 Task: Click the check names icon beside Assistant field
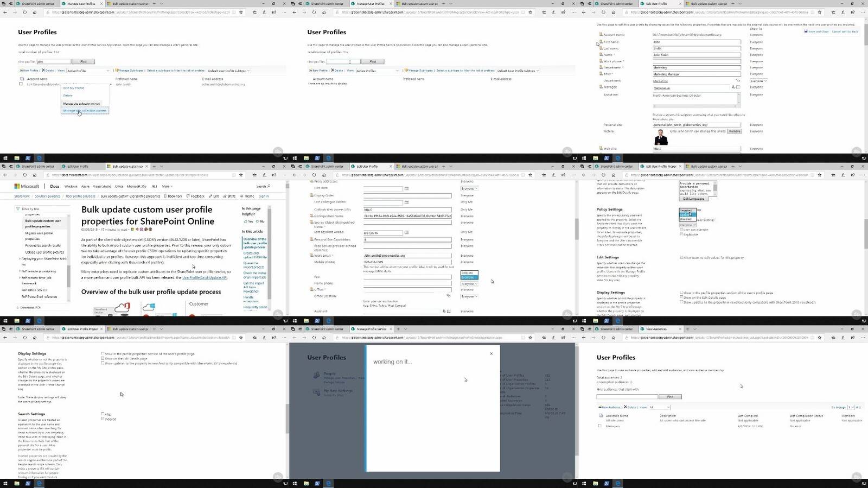444,311
